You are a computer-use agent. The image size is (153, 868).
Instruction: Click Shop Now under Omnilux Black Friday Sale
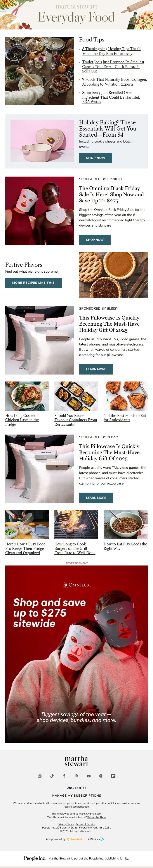click(x=95, y=240)
